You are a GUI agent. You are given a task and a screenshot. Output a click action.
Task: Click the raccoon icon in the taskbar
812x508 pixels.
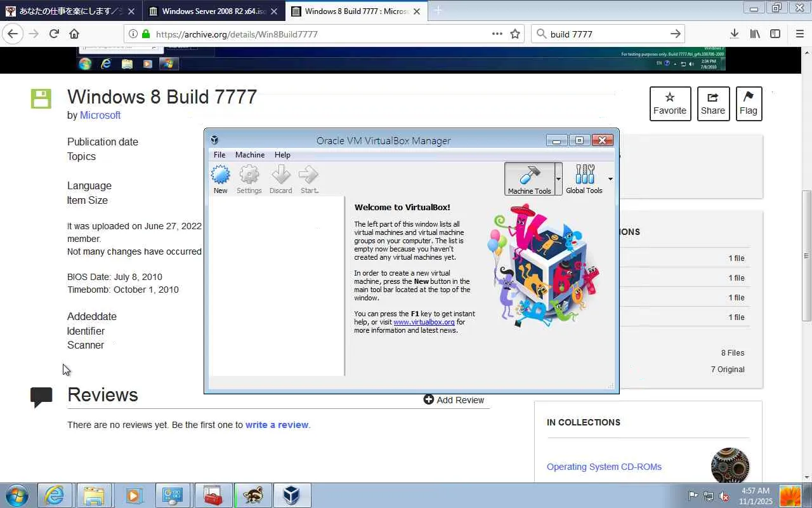point(252,495)
